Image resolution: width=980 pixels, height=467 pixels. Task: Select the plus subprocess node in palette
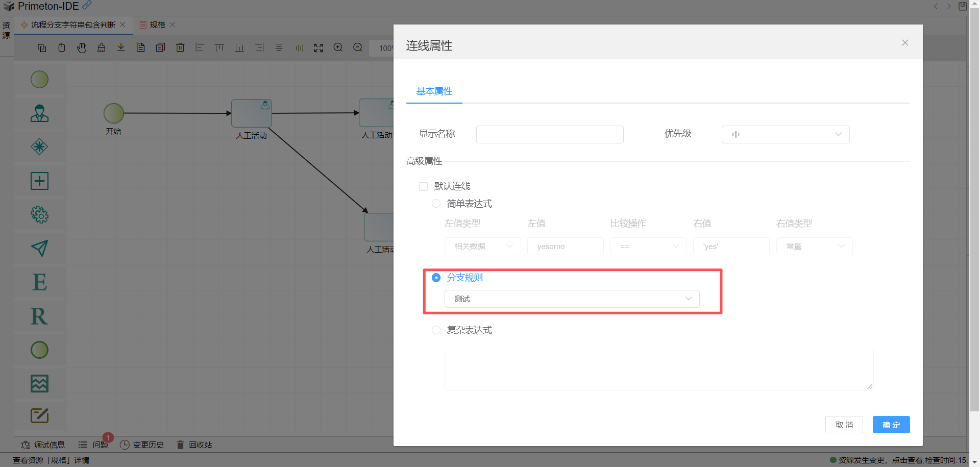[39, 181]
